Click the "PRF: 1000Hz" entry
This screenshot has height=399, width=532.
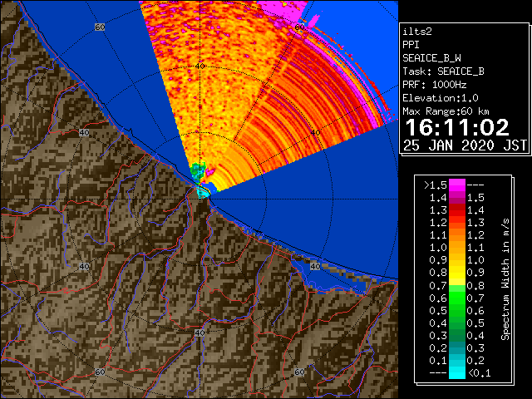click(x=434, y=85)
